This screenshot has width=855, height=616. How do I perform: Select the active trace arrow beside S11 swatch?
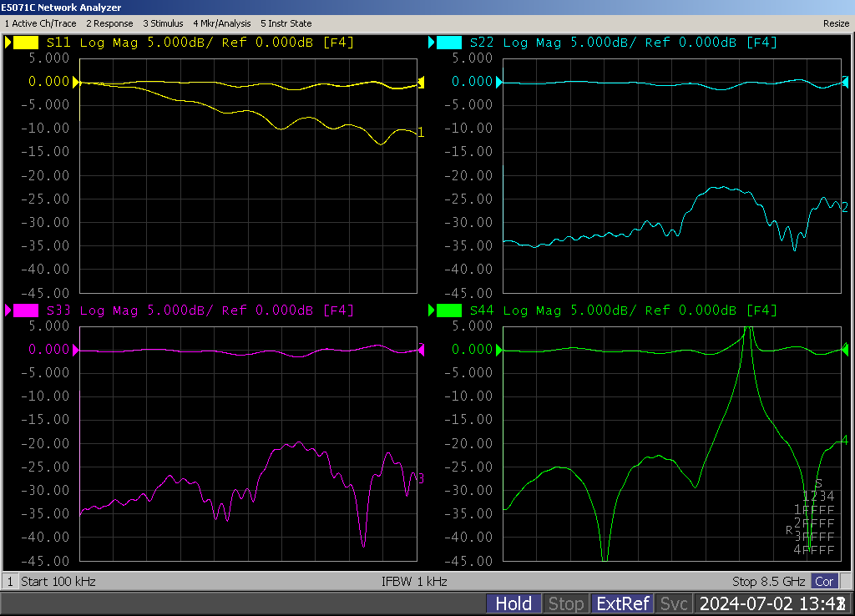click(8, 43)
